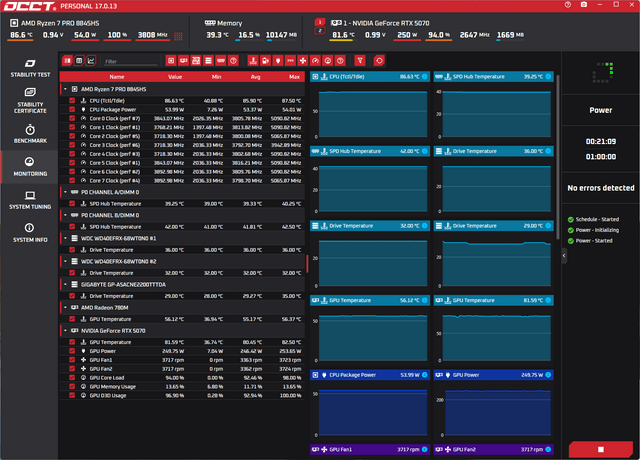Collapse the AMD Ryzen 7 PRO 8845HS group
The height and width of the screenshot is (460, 640).
(65, 89)
